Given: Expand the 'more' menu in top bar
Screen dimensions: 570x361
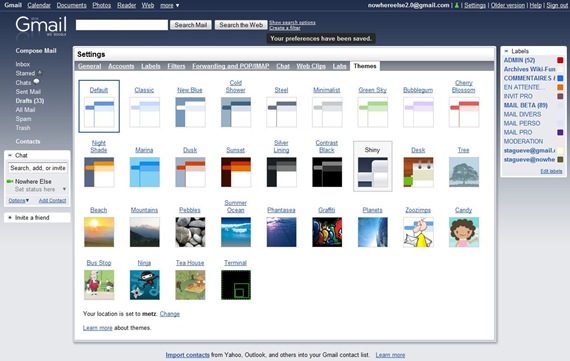Looking at the screenshot, I should click(x=170, y=5).
